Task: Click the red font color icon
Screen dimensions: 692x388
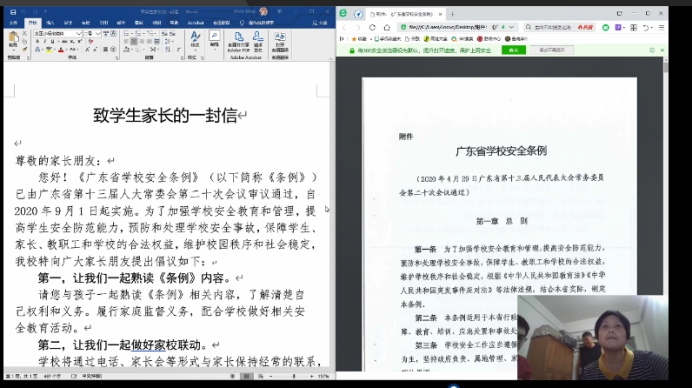Action: [x=61, y=49]
